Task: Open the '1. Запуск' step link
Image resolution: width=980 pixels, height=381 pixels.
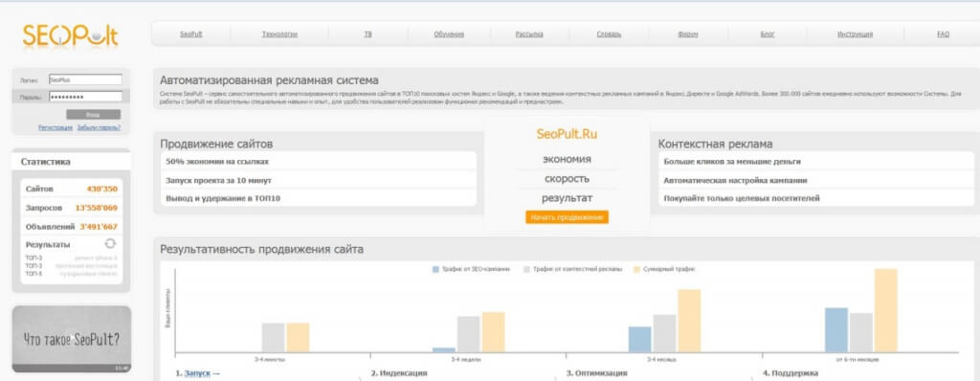Action: 198,373
